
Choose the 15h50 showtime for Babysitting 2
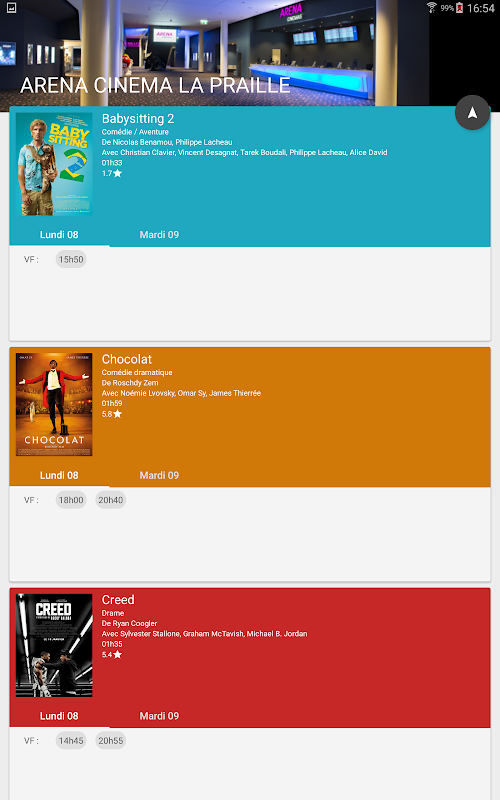pyautogui.click(x=71, y=259)
